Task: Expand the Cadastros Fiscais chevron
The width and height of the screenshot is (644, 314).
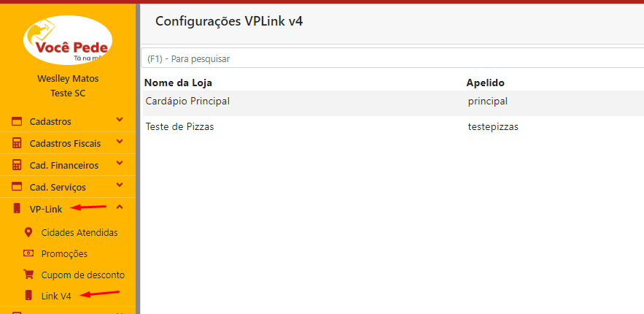Action: coord(120,142)
